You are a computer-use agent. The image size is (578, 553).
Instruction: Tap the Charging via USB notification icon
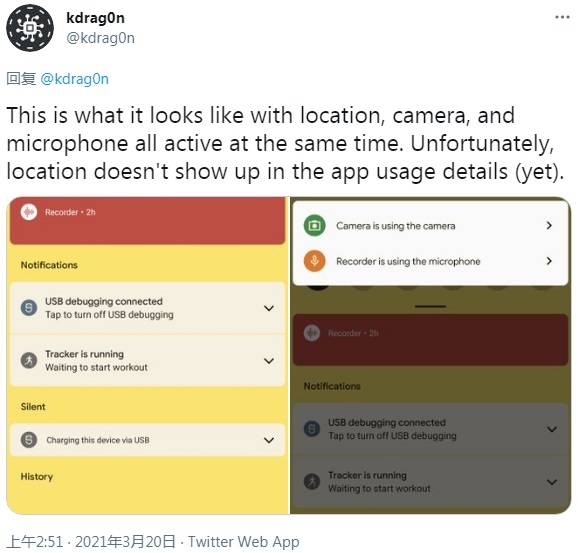29,440
